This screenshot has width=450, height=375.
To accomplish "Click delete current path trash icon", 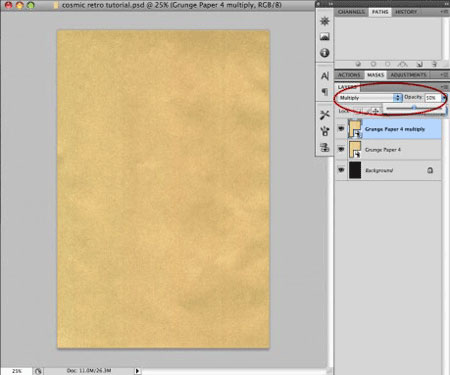I will click(434, 64).
